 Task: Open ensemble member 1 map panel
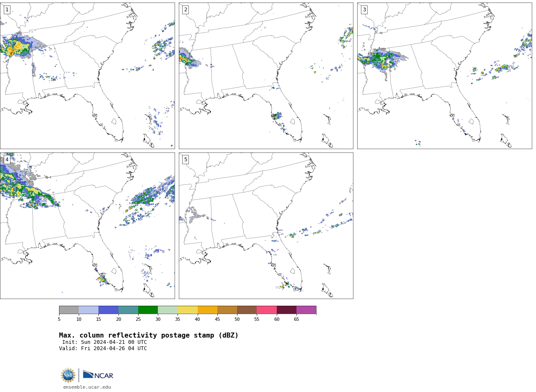coord(88,76)
